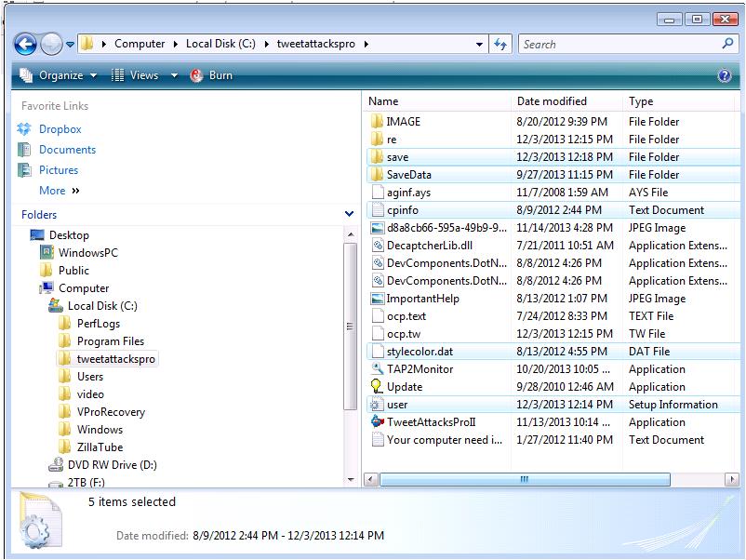The height and width of the screenshot is (560, 746).
Task: Sort by the Date modified column header
Action: (x=553, y=101)
